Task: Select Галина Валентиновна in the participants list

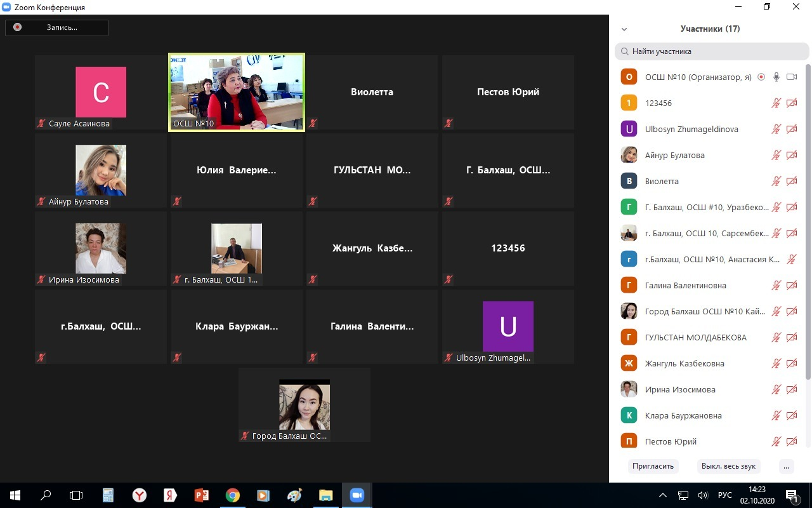Action: pyautogui.click(x=685, y=285)
